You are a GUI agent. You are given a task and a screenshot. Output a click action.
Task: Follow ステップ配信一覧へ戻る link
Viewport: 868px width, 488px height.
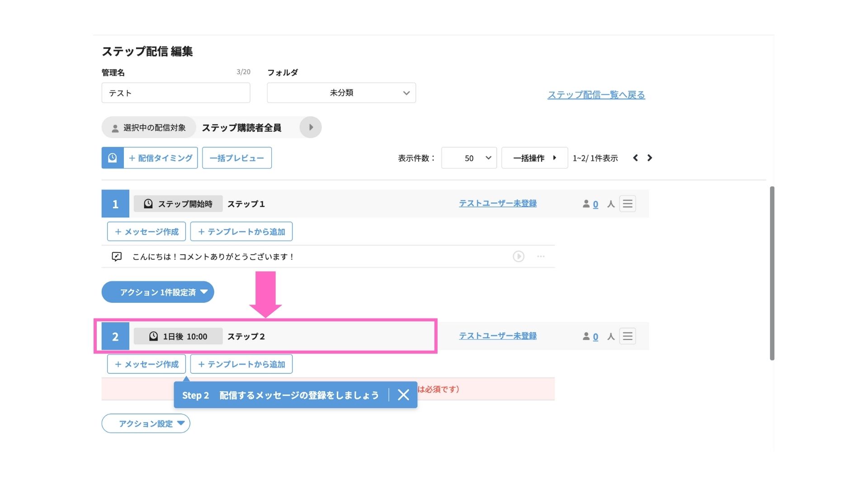596,95
